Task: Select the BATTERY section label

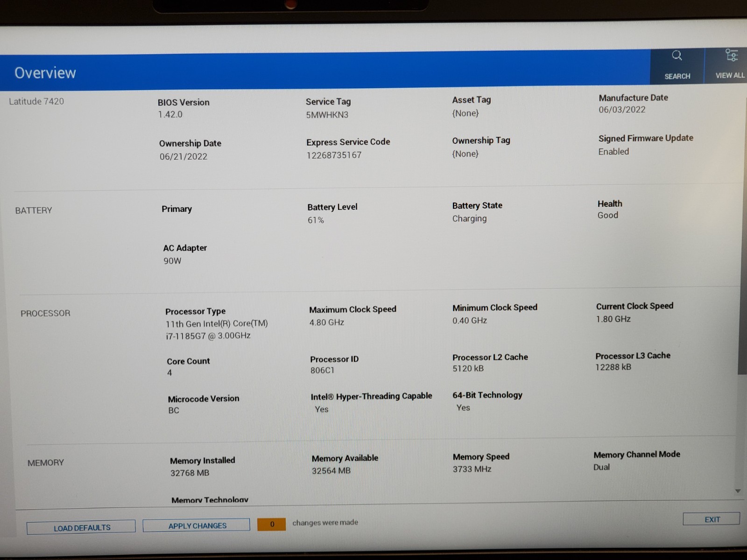Action: pos(34,210)
